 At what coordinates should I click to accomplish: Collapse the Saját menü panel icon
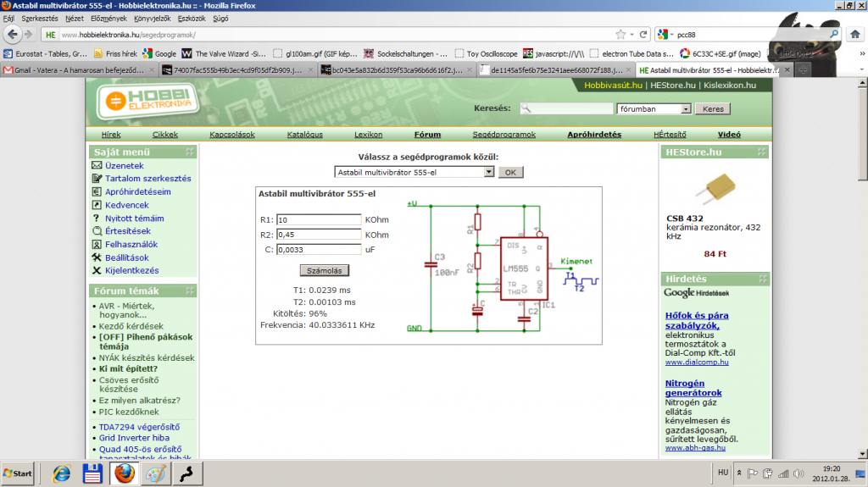pos(190,152)
